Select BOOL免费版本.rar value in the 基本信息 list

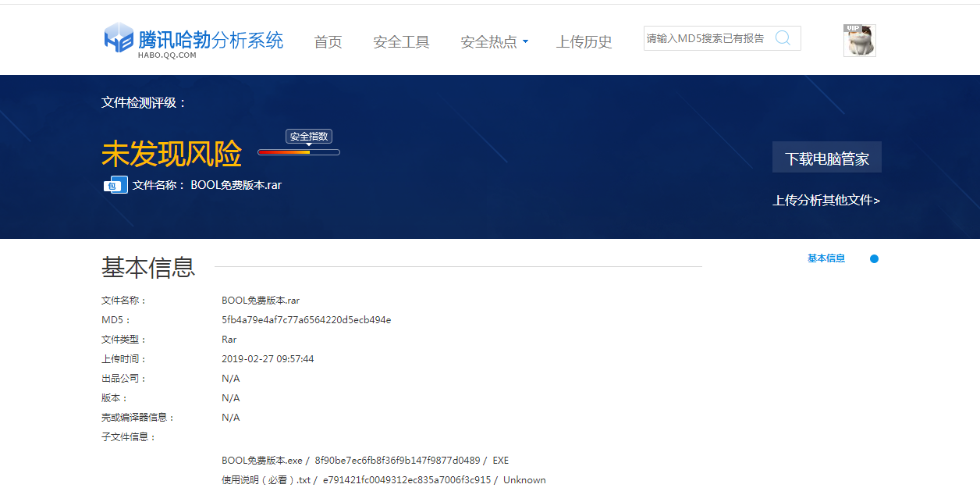[x=261, y=301]
